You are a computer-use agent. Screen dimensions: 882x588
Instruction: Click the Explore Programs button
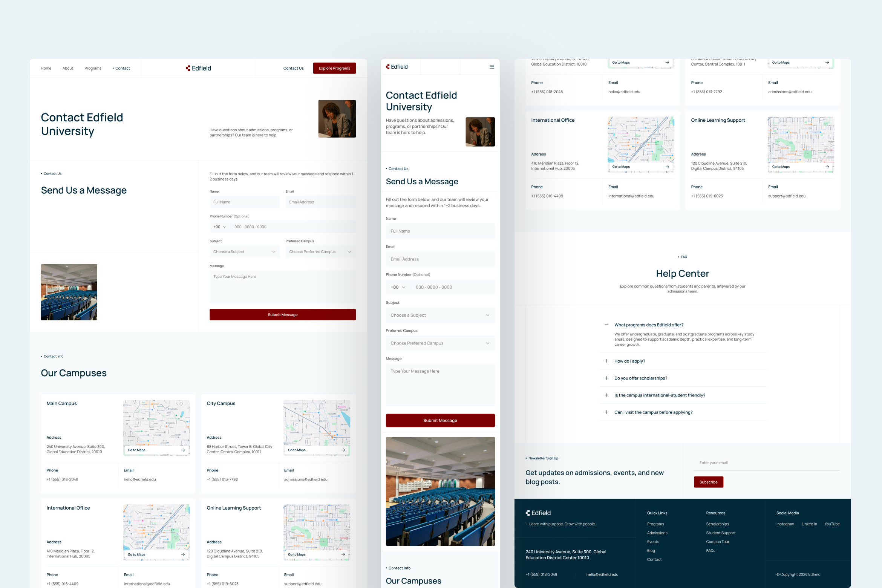334,68
